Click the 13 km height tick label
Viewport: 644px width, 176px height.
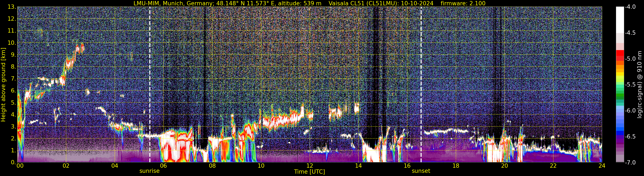click(12, 7)
